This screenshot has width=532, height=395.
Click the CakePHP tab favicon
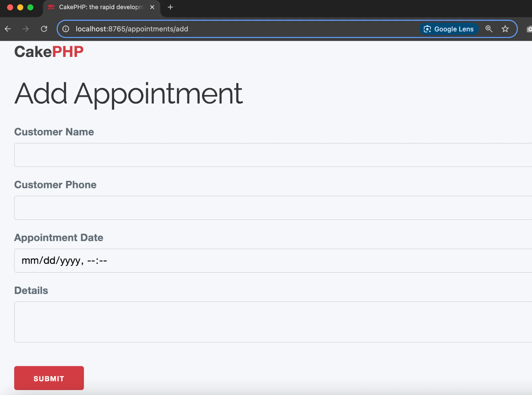pos(51,7)
